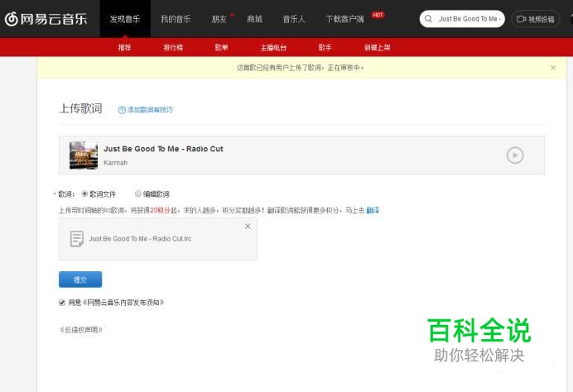Click the blue 翻译 link
Viewport: 573px width, 392px height.
373,210
